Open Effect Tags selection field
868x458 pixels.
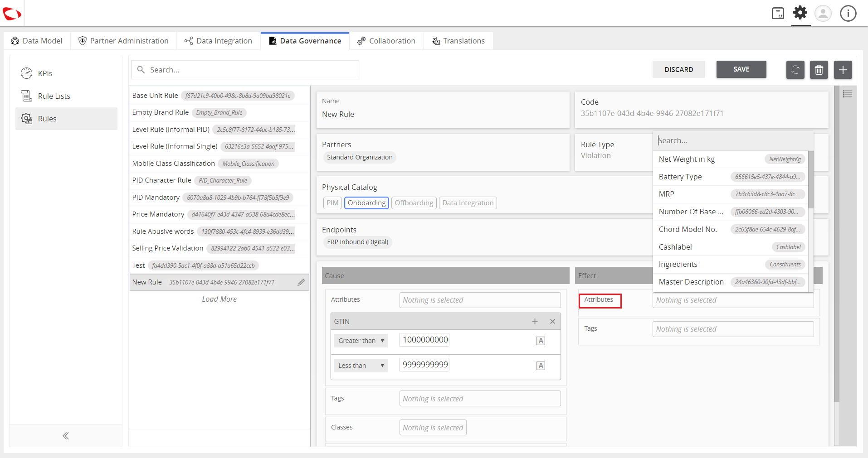point(733,329)
